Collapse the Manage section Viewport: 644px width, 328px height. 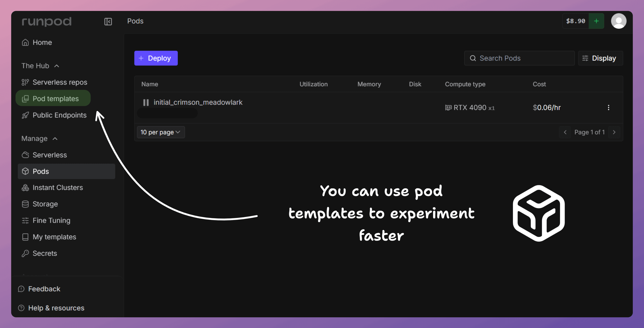55,139
